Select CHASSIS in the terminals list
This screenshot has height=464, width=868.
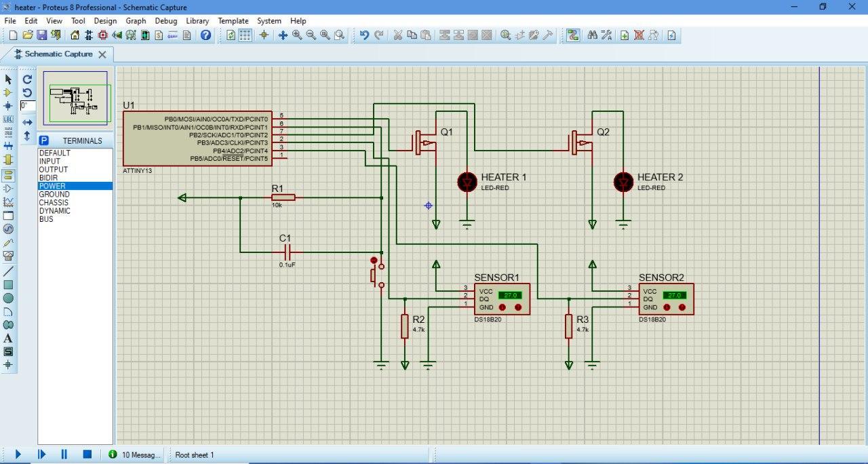(75, 203)
